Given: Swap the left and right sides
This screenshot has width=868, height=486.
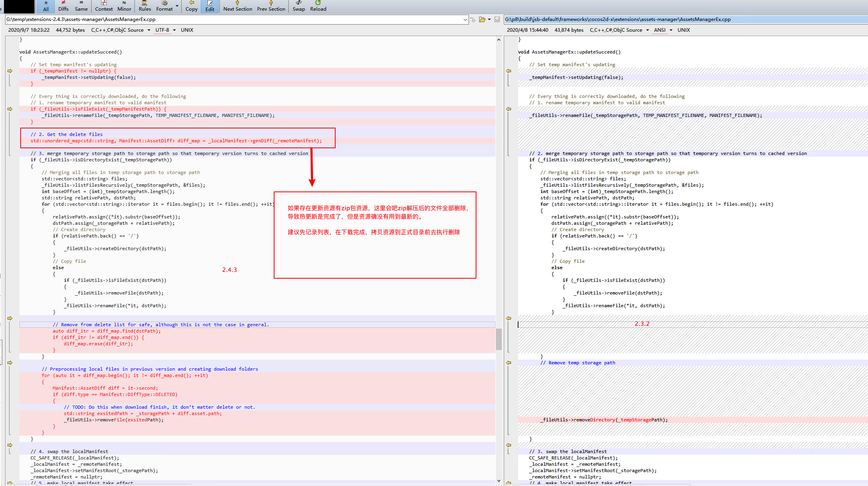Looking at the screenshot, I should [299, 6].
